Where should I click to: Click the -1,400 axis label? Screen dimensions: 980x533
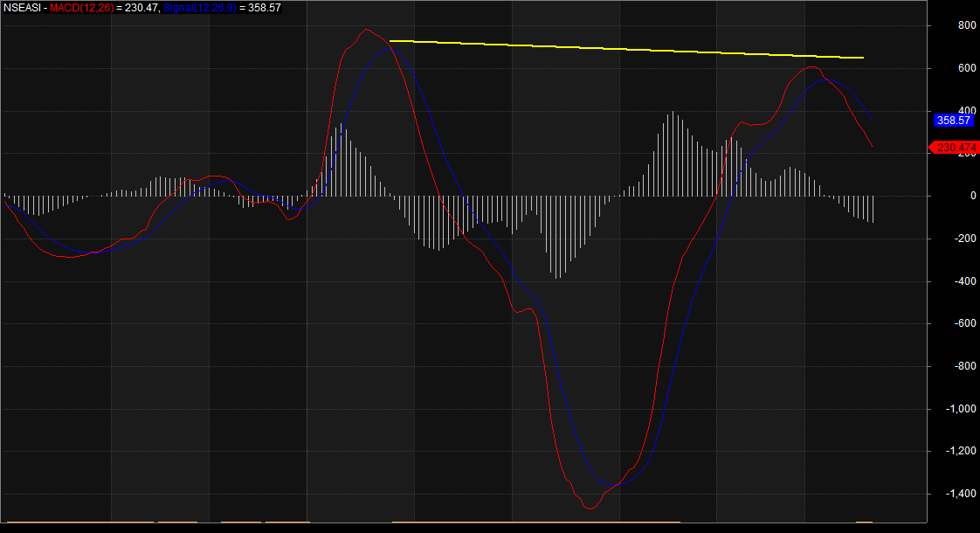[962, 494]
